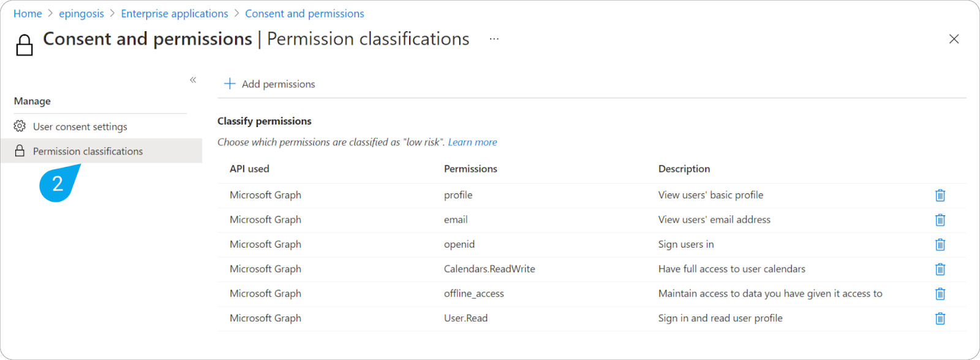Delete the openid permission row
980x360 pixels.
[x=940, y=244]
